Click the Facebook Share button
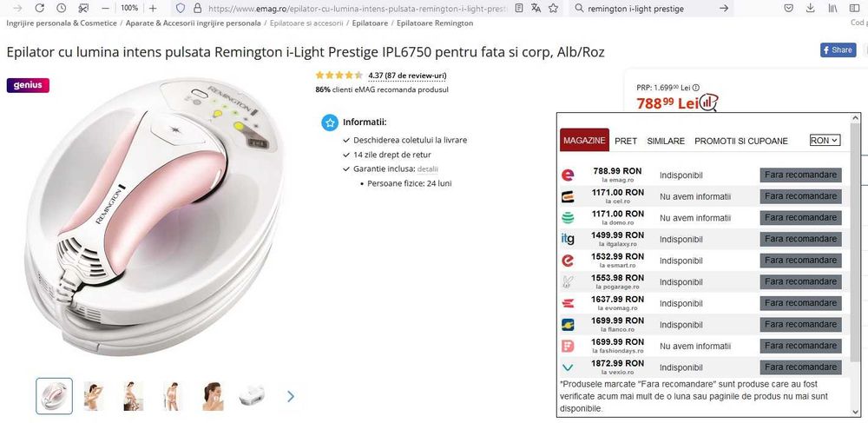Screen dimensions: 868x423 (x=838, y=50)
